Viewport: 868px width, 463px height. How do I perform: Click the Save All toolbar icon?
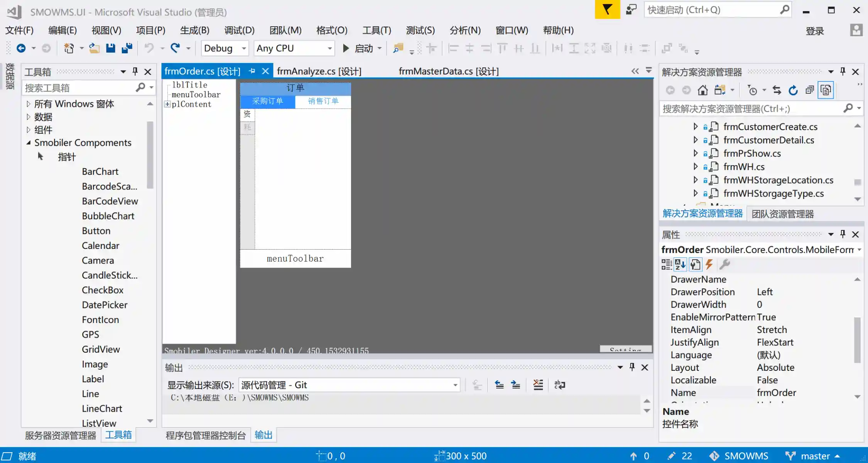tap(127, 48)
